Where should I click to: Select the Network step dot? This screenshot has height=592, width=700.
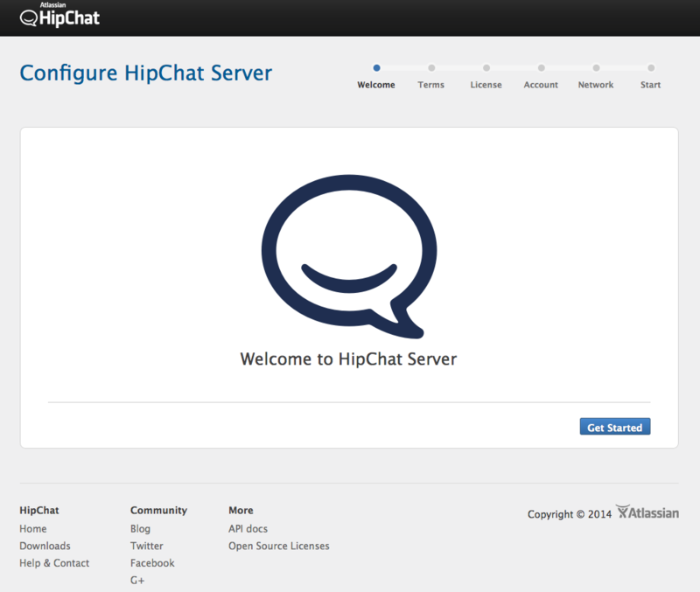pos(596,68)
